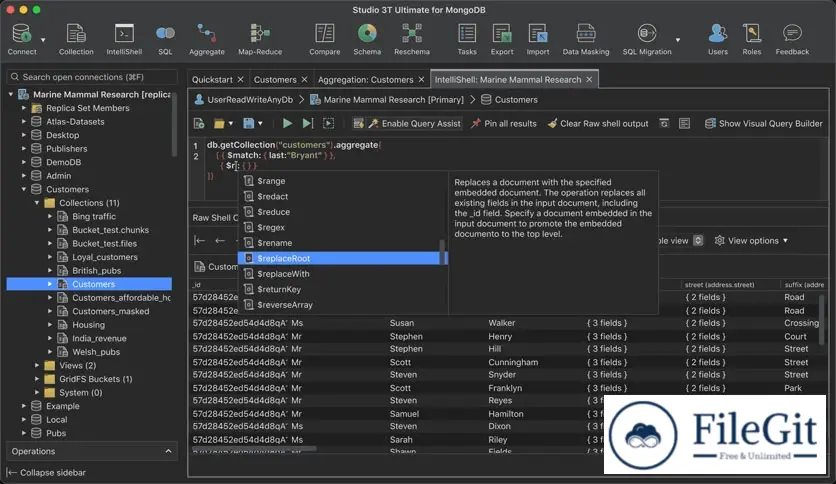Open the Roles manager
836x484 pixels.
tap(752, 39)
